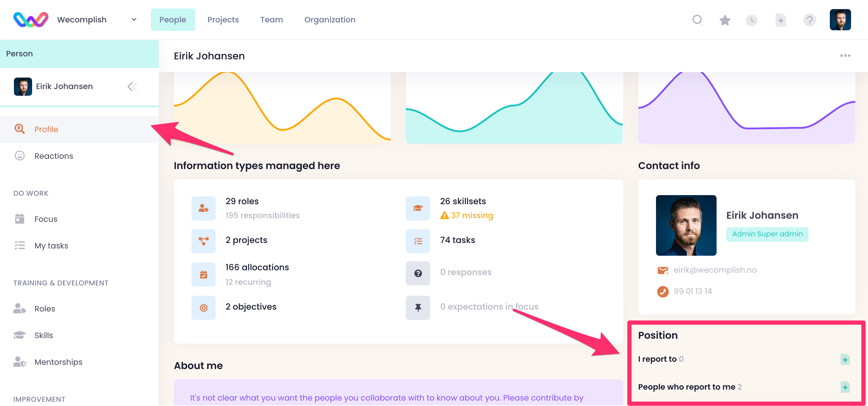Open the help question mark icon

click(x=809, y=20)
